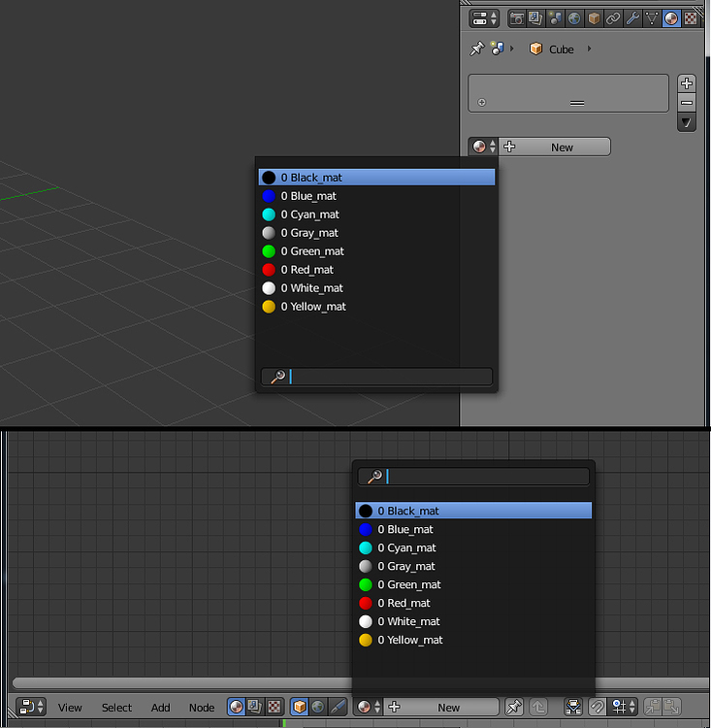Remove the material slot with minus button
Screen dimensions: 711x728
687,103
